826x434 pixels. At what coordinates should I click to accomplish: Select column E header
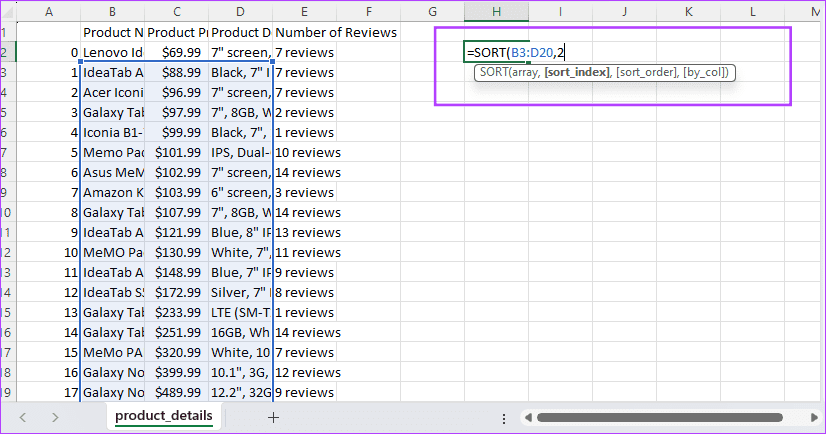[304, 12]
